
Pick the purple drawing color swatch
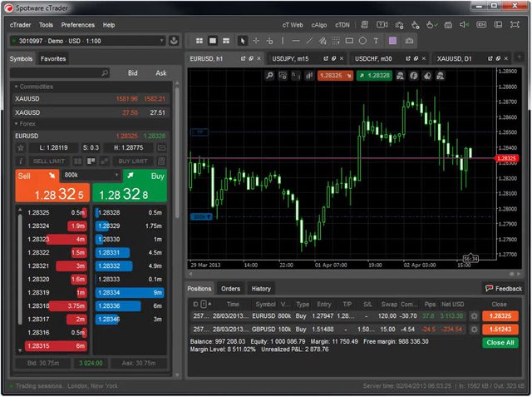pyautogui.click(x=392, y=40)
